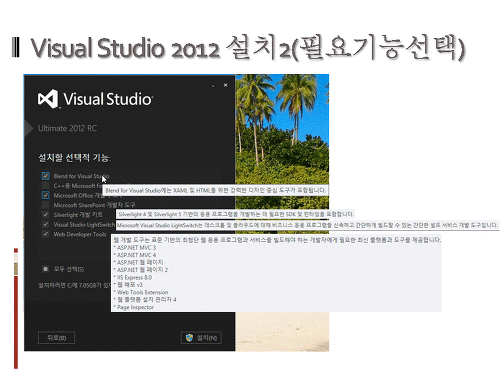This screenshot has width=500, height=375.
Task: Click the Visual Studio logo icon
Action: click(x=48, y=99)
